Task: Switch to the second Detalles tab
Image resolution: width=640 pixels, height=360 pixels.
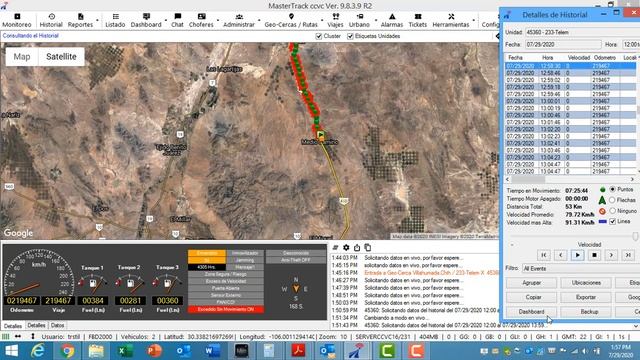Action: [36, 325]
